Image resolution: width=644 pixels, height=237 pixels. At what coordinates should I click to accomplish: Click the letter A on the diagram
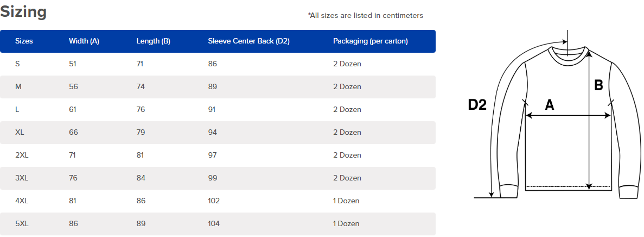pyautogui.click(x=550, y=105)
